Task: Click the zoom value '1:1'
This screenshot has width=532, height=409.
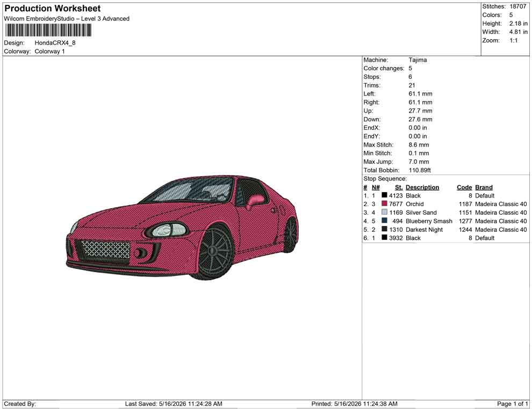Action: [x=513, y=40]
